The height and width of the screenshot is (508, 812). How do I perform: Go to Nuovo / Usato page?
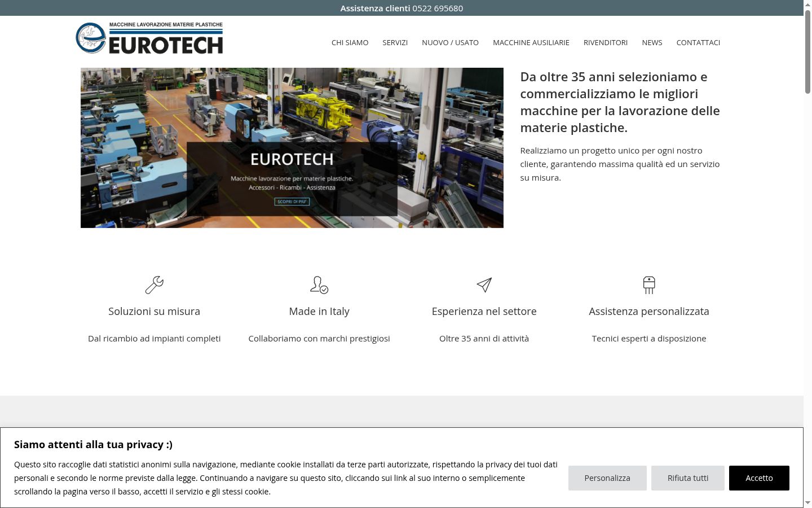pos(450,42)
